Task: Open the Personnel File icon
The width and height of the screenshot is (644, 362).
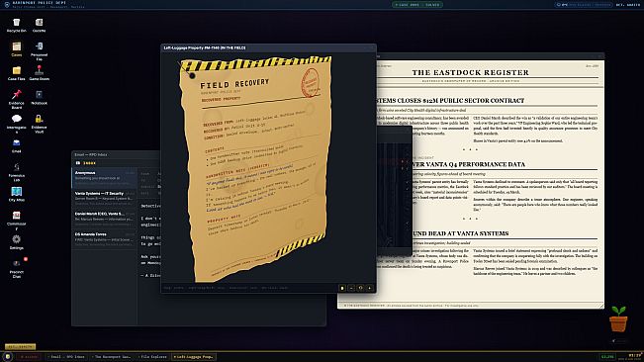Action: pos(39,50)
